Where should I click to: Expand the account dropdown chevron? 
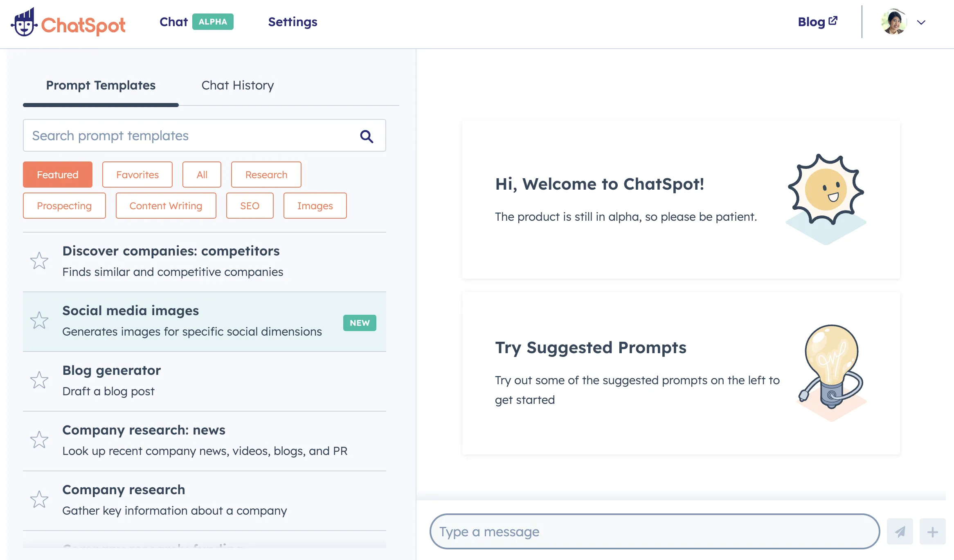tap(921, 22)
